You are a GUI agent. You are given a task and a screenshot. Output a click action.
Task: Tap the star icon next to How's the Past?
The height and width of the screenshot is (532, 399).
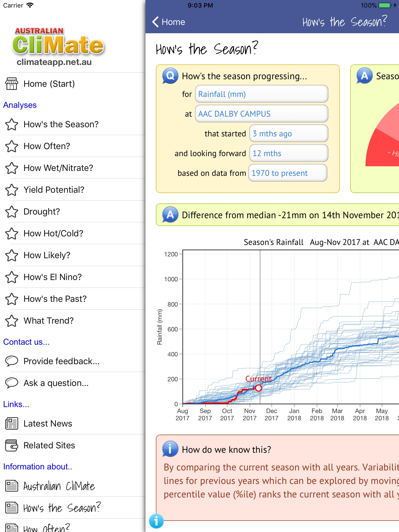(12, 299)
